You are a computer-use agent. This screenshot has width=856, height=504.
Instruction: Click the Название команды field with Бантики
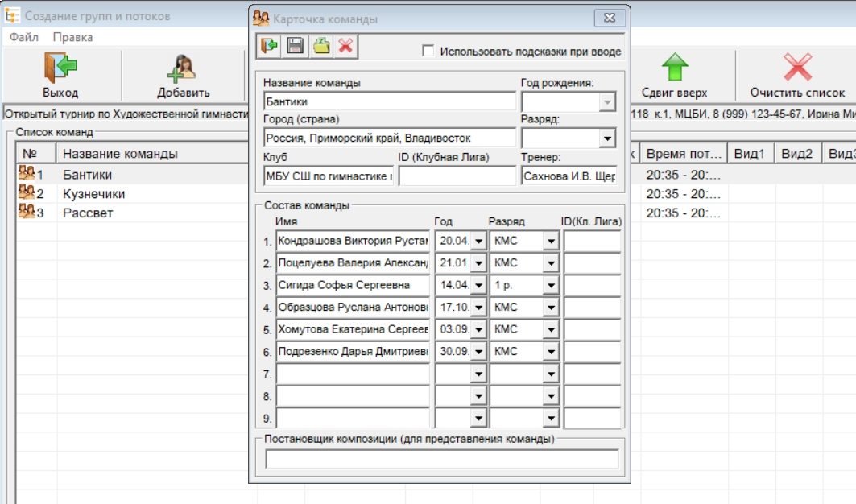click(x=389, y=101)
